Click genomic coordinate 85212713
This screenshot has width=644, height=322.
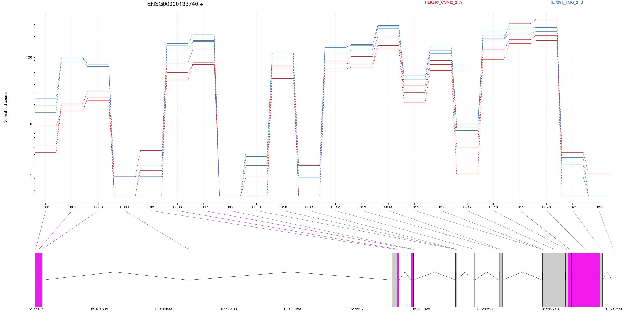pos(550,309)
